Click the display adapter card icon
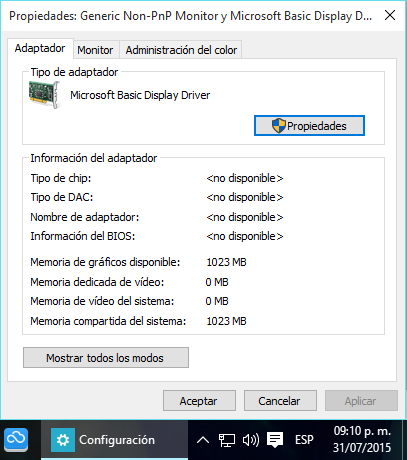Screen dimensions: 407x460 coord(44,95)
